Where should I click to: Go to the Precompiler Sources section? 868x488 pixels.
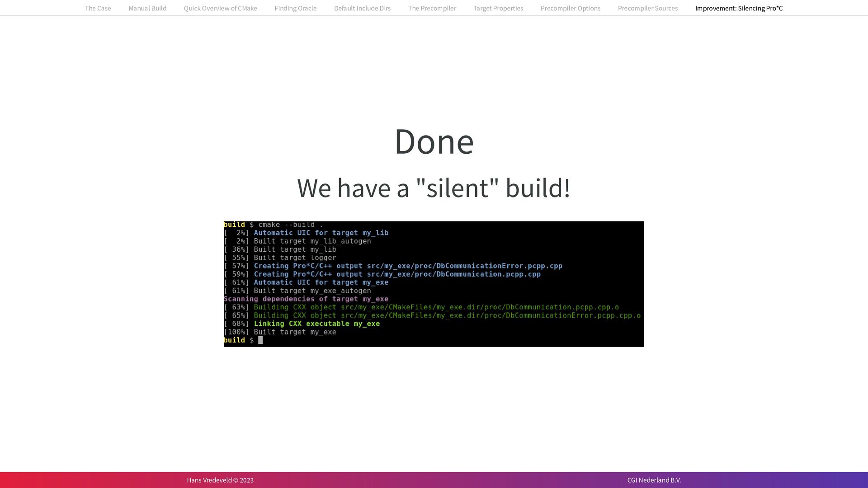[x=647, y=8]
